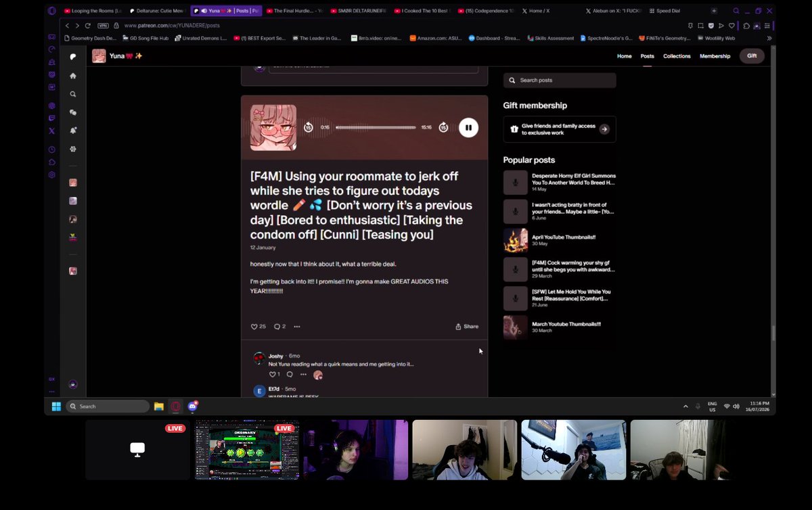Like Joshy's comment
The width and height of the screenshot is (812, 510).
pyautogui.click(x=274, y=374)
